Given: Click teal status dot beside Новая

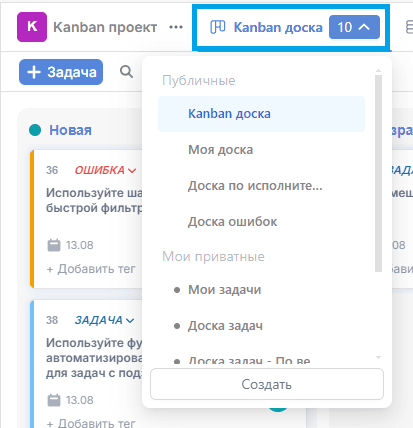Looking at the screenshot, I should click(35, 130).
